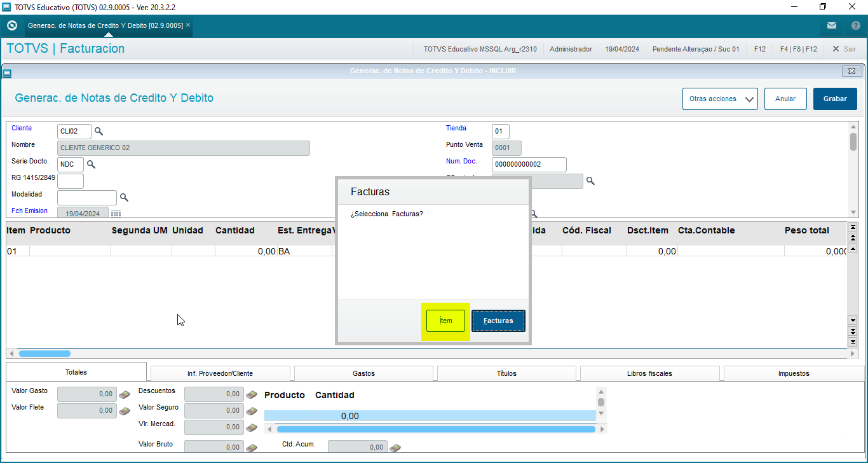The width and height of the screenshot is (868, 463).
Task: Click the Anular button
Action: 785,99
